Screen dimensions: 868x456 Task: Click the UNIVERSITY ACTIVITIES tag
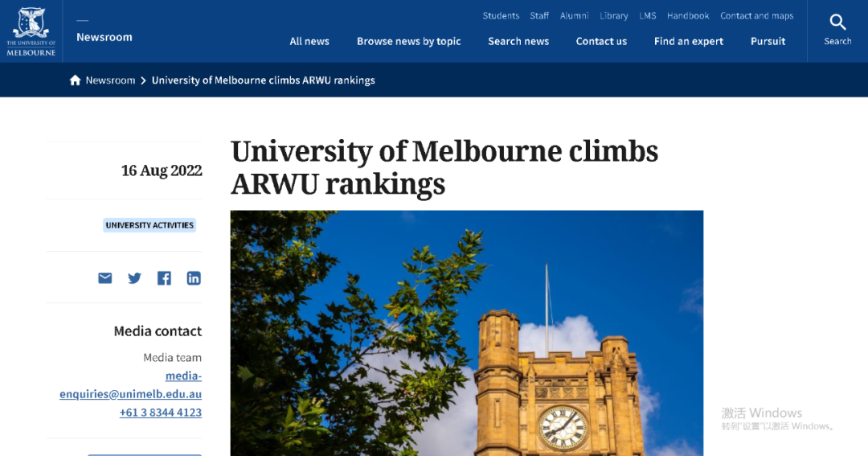pyautogui.click(x=149, y=225)
